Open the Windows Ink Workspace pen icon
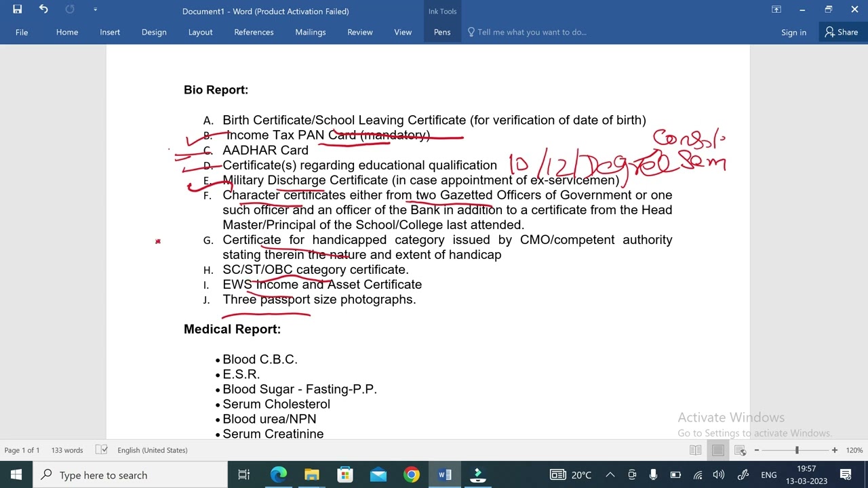The height and width of the screenshot is (488, 868). [x=743, y=474]
